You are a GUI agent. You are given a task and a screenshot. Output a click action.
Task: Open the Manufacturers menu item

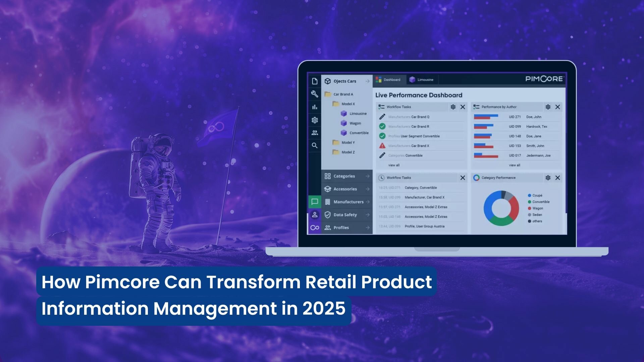point(347,202)
